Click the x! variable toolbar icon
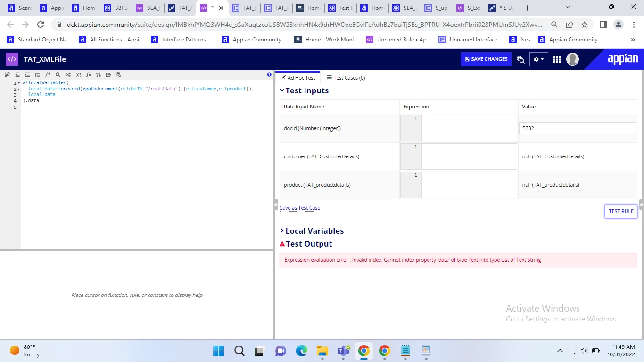 (x=78, y=74)
